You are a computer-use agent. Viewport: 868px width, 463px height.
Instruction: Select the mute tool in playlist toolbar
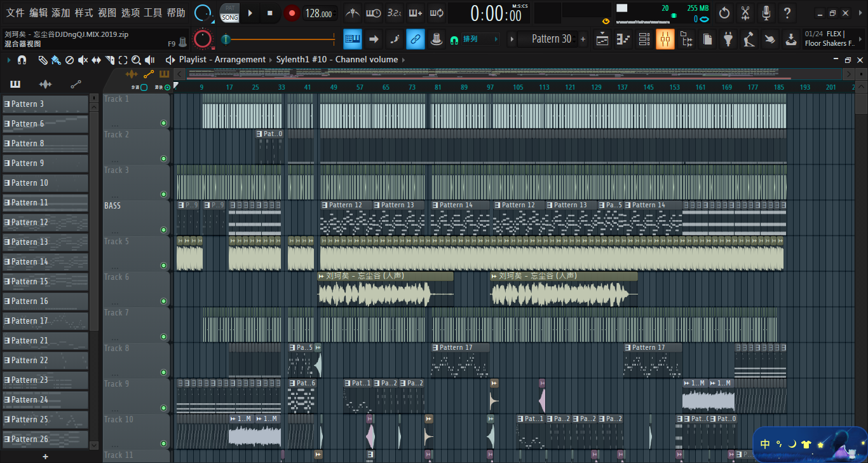(x=83, y=60)
